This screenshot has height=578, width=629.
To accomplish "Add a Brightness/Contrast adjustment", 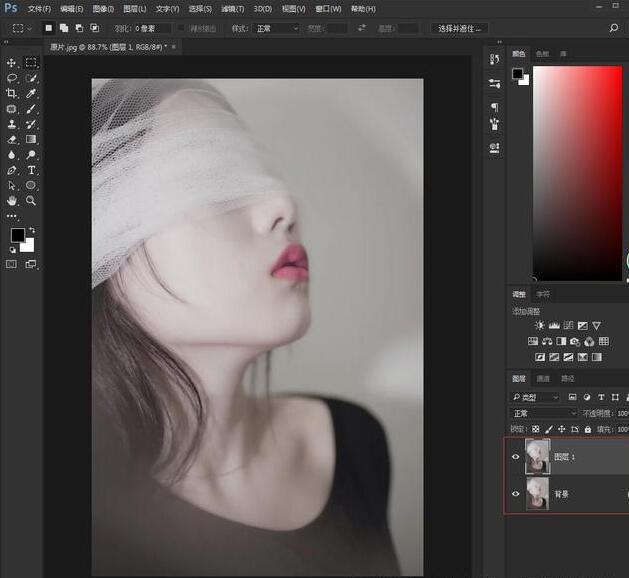I will tap(540, 326).
